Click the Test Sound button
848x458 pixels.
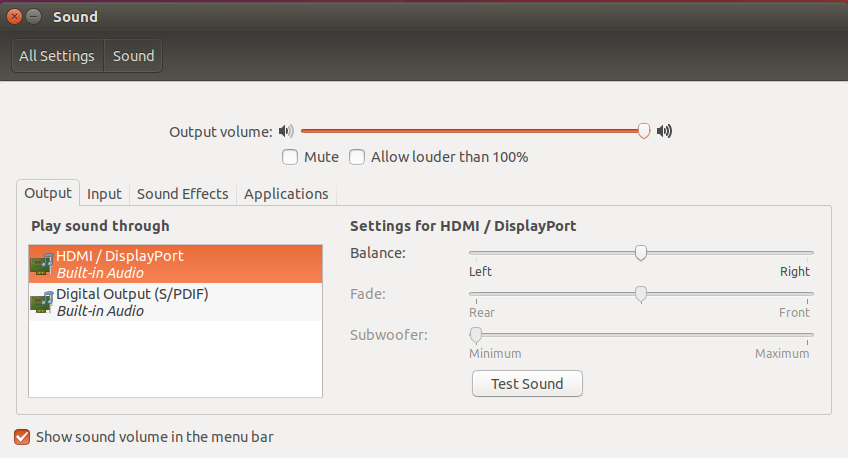point(527,383)
